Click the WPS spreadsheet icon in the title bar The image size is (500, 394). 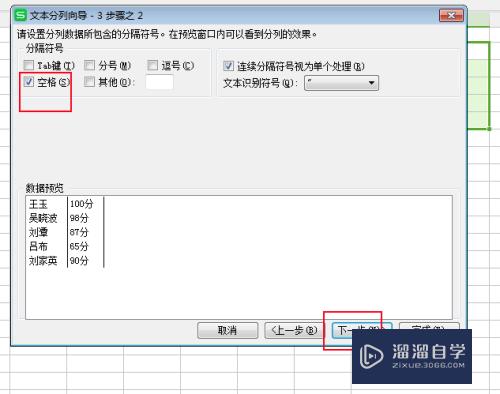tap(21, 15)
